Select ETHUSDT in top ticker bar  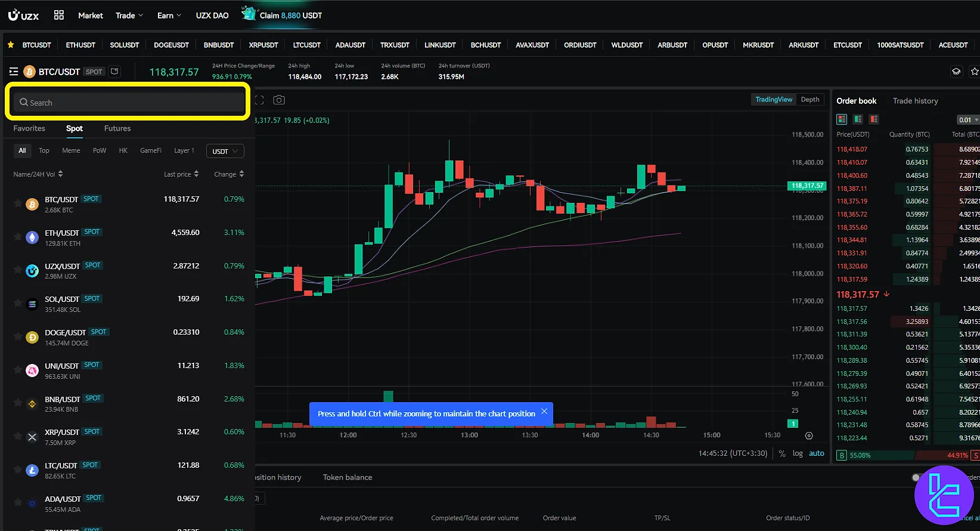(80, 45)
